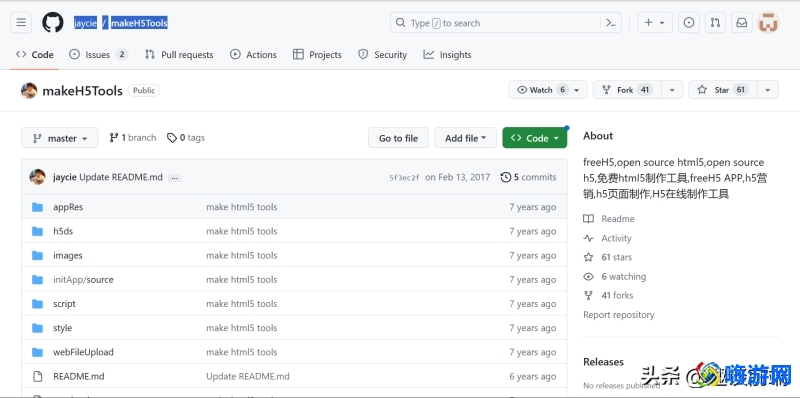Click the GitHub Octocat logo
Screen dimensions: 800x398
tap(53, 22)
